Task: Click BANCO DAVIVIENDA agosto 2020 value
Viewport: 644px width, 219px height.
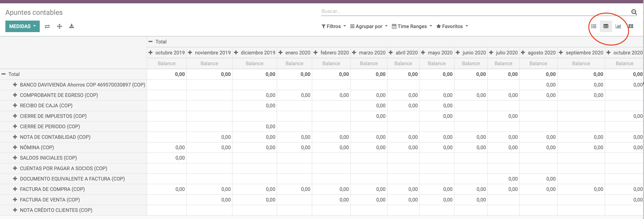Action: pos(538,85)
